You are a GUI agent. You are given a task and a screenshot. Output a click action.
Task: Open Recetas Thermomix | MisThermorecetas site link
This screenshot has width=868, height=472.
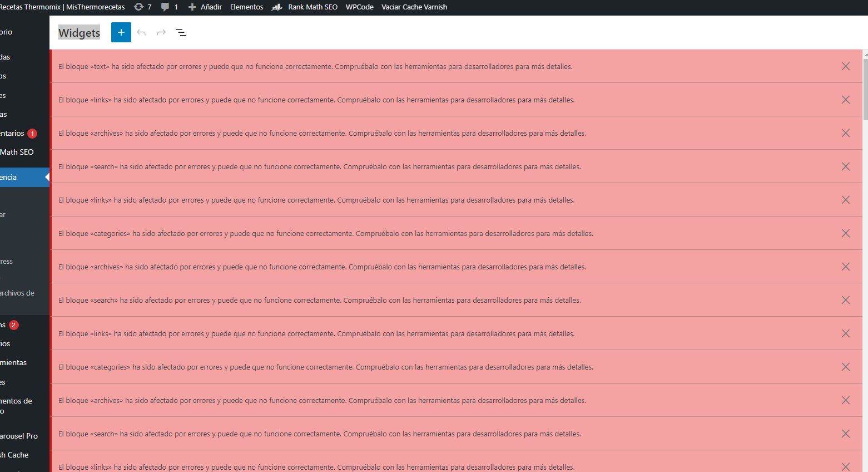pyautogui.click(x=62, y=7)
